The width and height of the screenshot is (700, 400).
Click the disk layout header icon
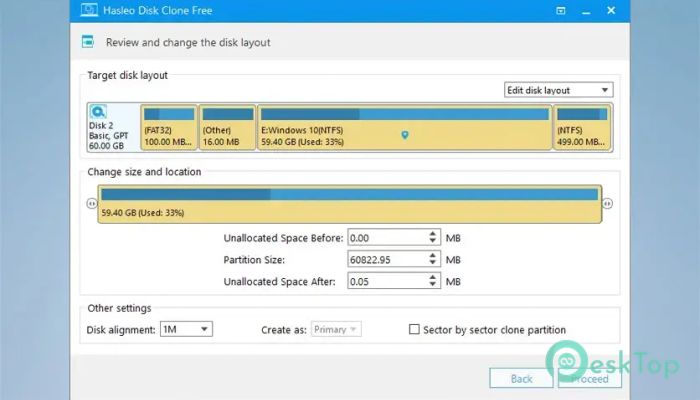point(88,42)
